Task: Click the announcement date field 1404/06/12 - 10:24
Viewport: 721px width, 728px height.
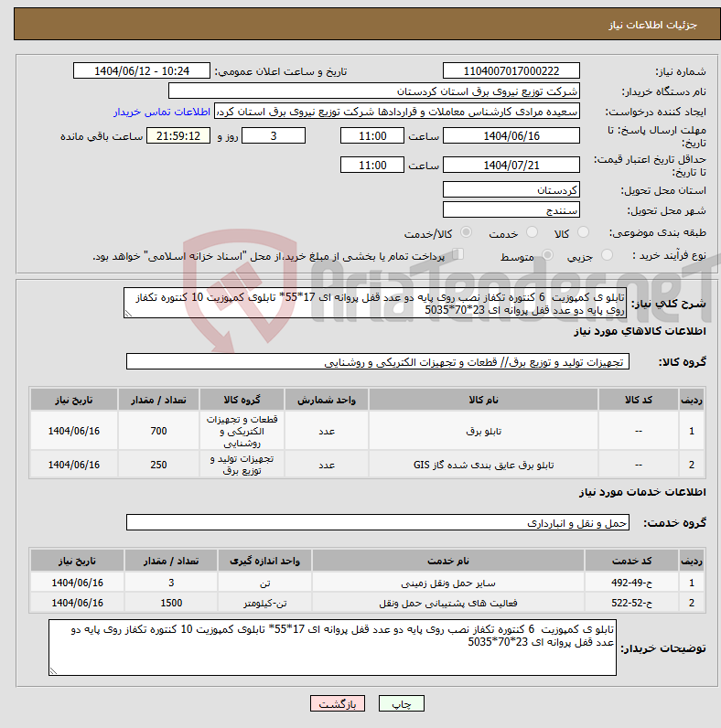Action: point(142,71)
